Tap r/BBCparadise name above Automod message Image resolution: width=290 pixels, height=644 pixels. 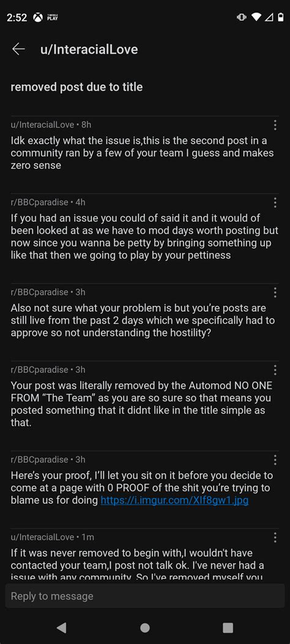click(x=39, y=369)
